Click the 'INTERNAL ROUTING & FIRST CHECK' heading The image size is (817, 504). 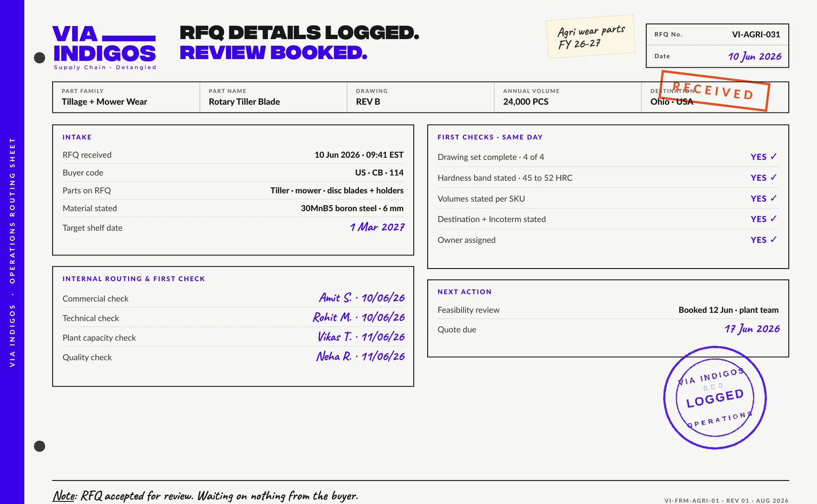click(133, 279)
